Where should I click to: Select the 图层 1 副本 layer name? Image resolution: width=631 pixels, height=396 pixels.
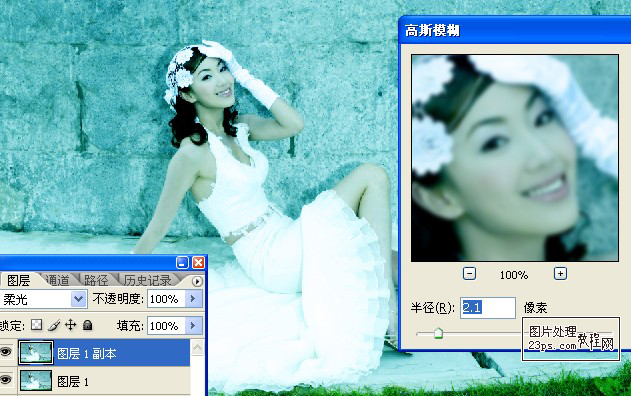click(x=87, y=353)
